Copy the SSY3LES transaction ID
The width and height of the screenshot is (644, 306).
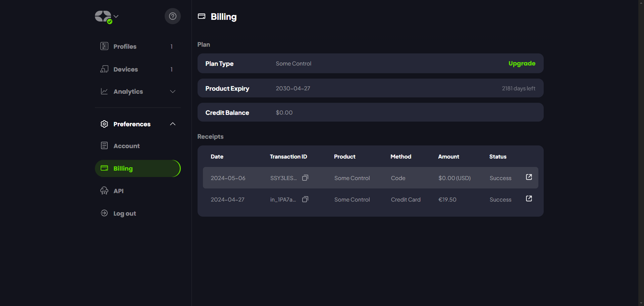(305, 178)
